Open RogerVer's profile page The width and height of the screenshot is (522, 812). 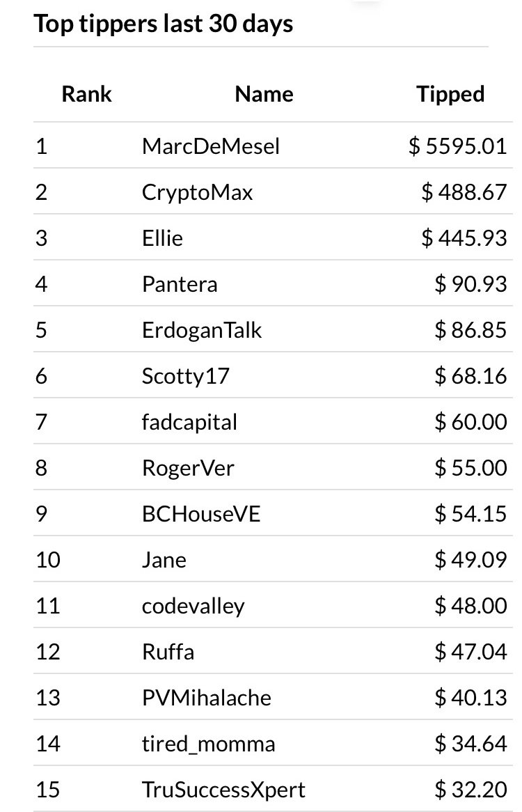point(188,468)
